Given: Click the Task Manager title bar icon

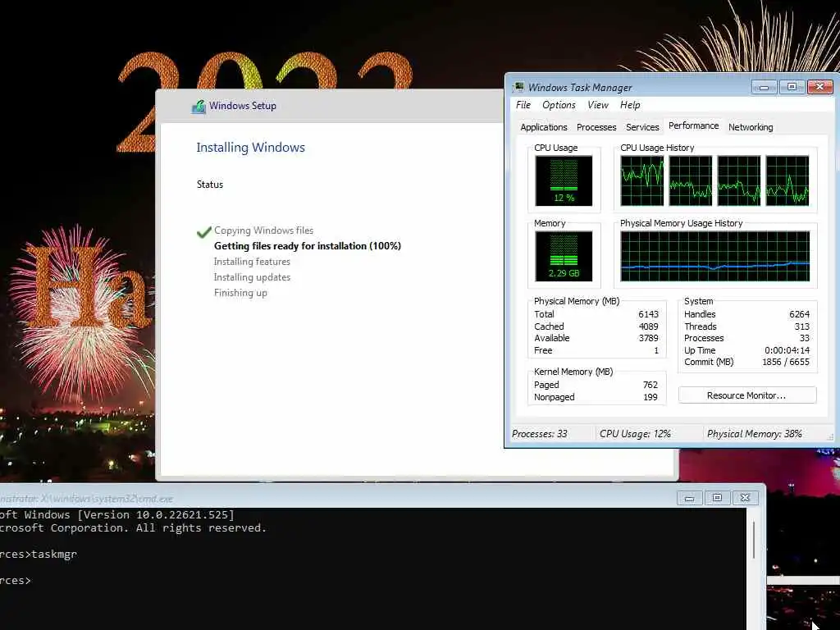Looking at the screenshot, I should 518,87.
